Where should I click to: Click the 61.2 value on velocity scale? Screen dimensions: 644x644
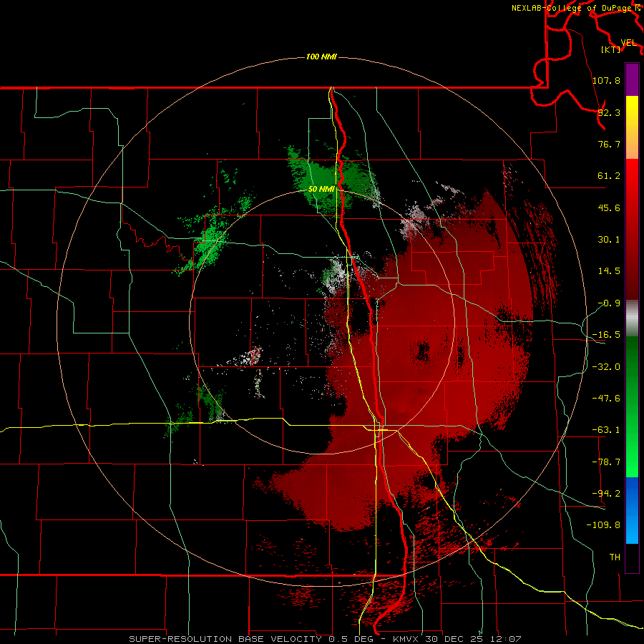(609, 176)
